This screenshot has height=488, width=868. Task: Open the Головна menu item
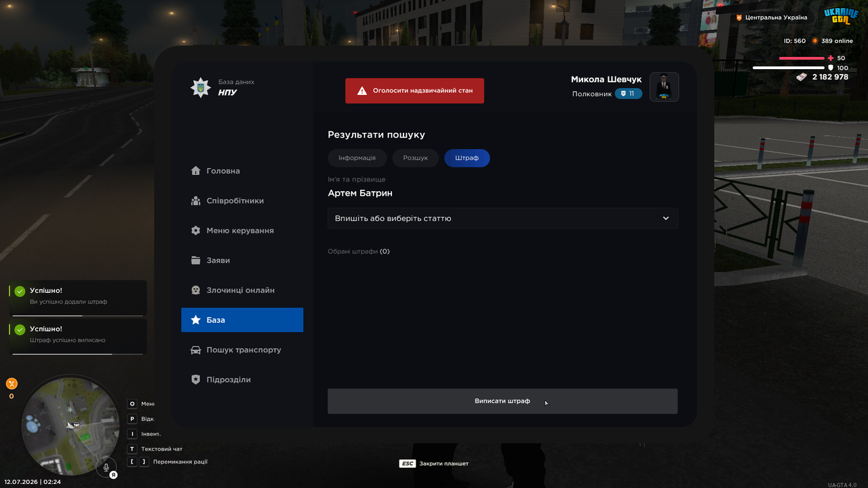pyautogui.click(x=242, y=171)
